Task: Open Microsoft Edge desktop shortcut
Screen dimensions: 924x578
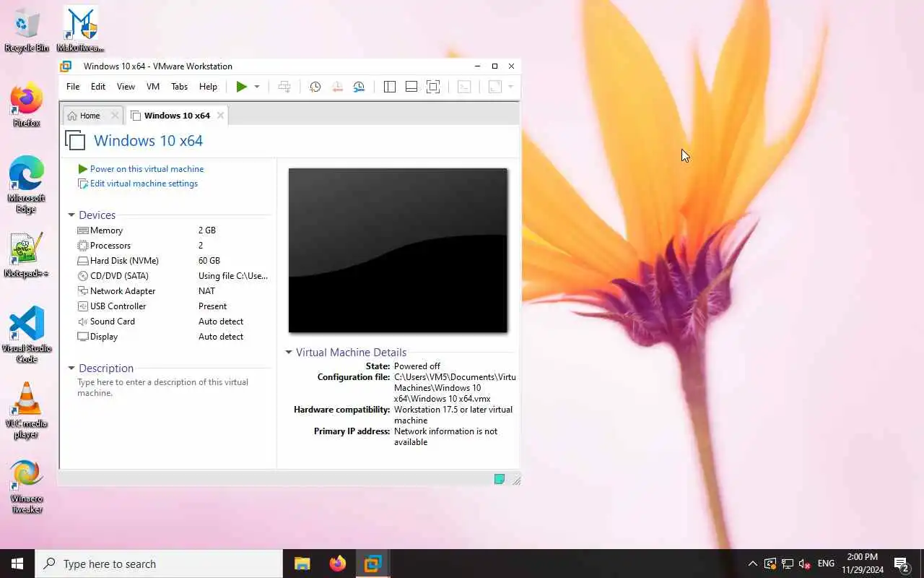Action: tap(27, 184)
